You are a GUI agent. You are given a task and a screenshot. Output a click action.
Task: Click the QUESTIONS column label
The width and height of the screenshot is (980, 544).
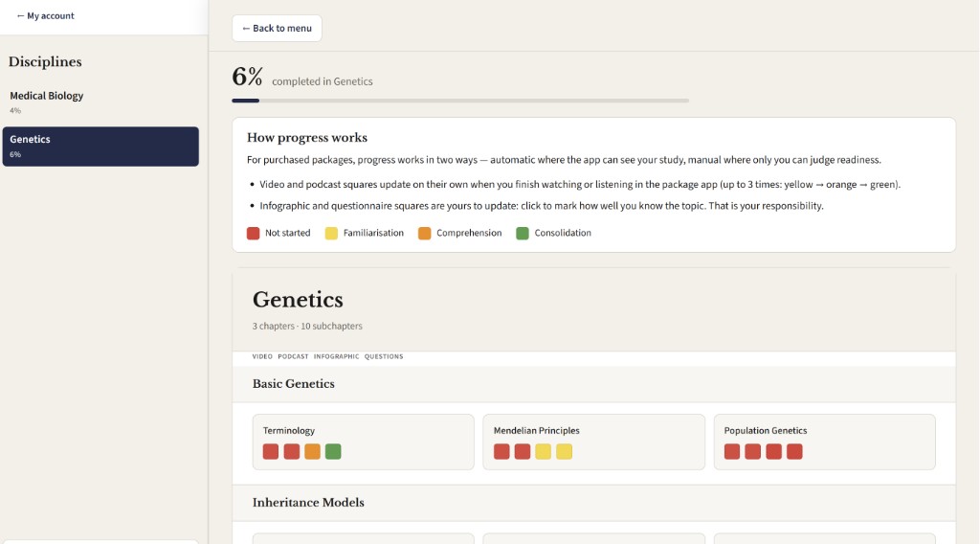384,356
